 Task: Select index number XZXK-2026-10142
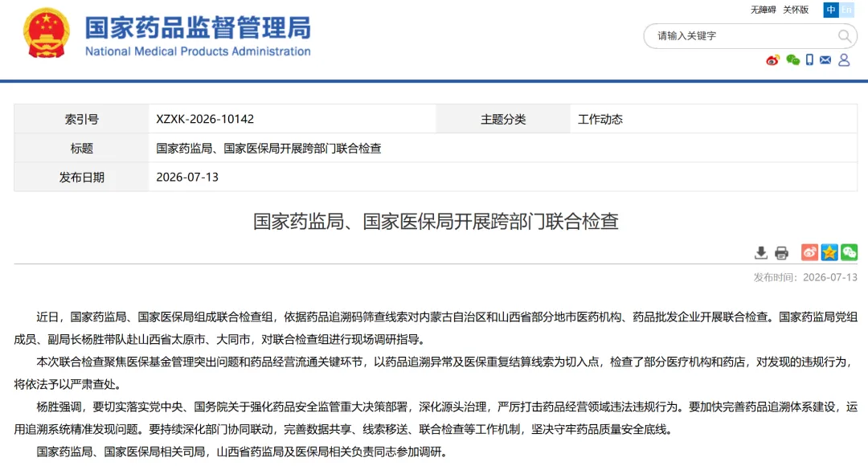click(x=205, y=119)
